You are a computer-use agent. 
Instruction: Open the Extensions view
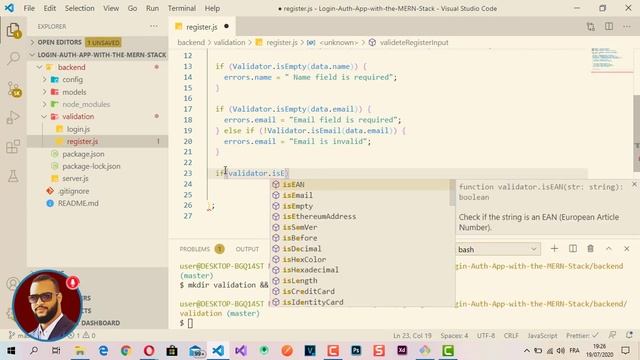(x=13, y=146)
